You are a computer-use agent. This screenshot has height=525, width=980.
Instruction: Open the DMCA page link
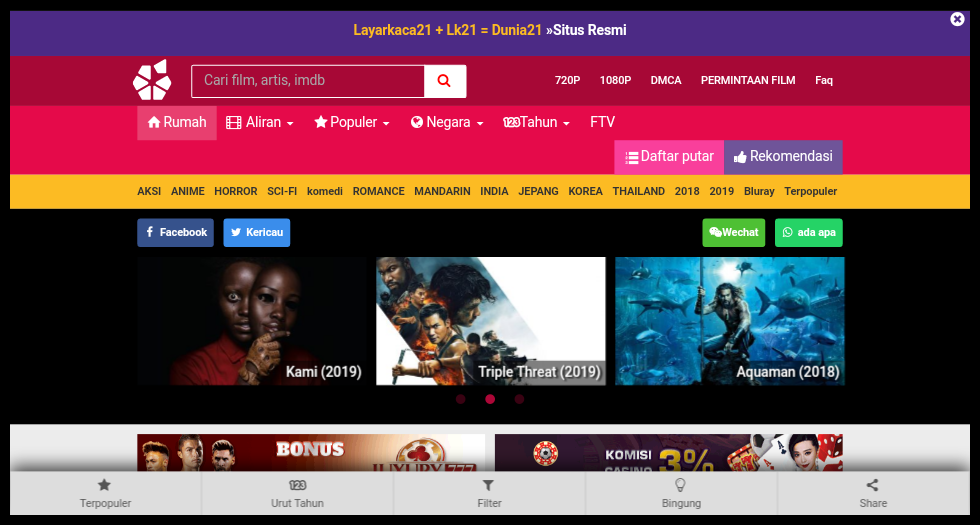pos(666,80)
